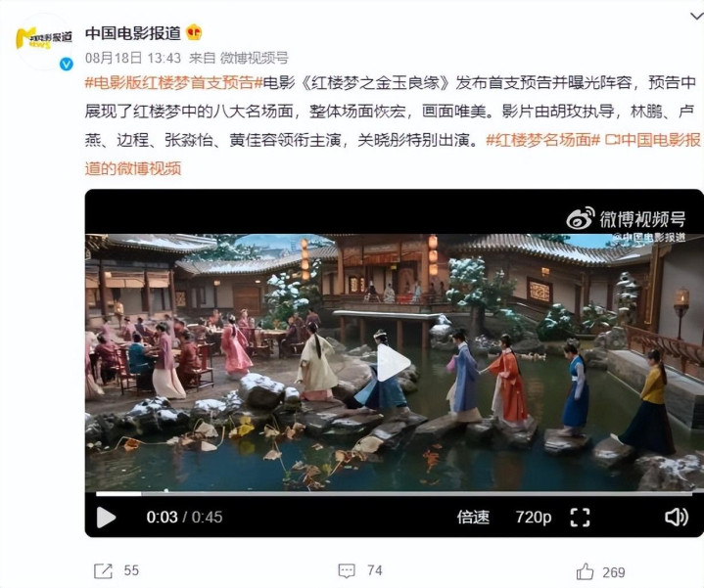Image resolution: width=704 pixels, height=588 pixels.
Task: Click the blue verified badge
Action: pyautogui.click(x=67, y=65)
